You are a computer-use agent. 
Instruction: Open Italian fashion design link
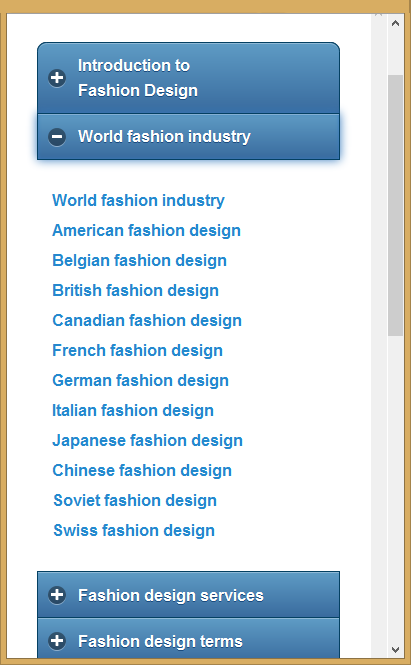click(x=133, y=411)
